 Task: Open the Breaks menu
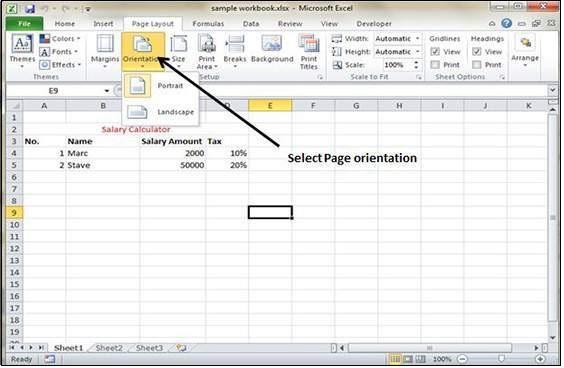[x=235, y=51]
